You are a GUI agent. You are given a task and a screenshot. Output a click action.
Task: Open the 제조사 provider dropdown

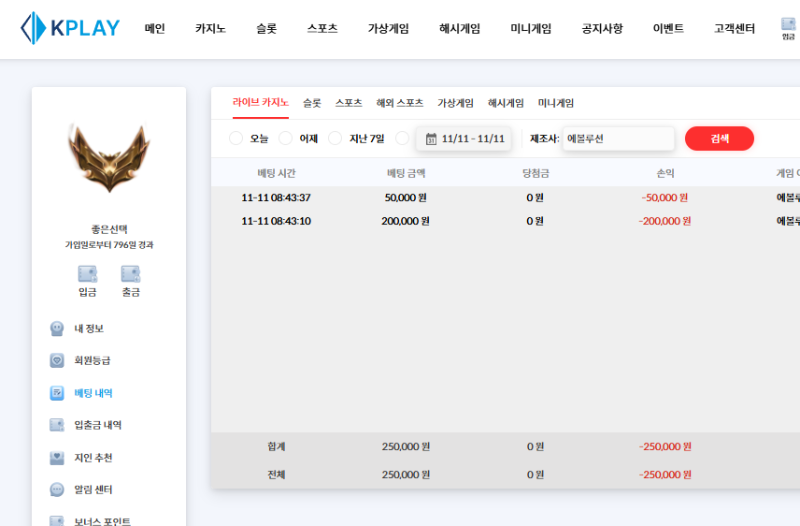click(x=618, y=139)
